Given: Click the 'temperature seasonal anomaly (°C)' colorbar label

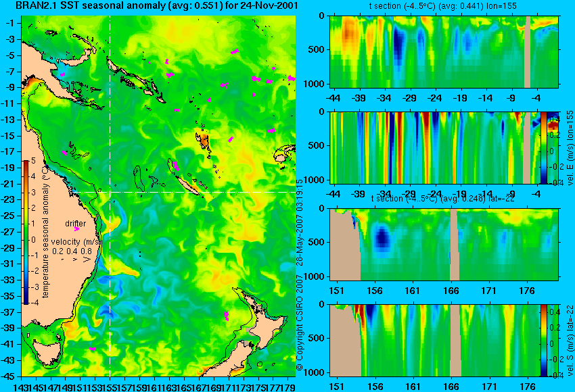Looking at the screenshot, I should point(45,232).
